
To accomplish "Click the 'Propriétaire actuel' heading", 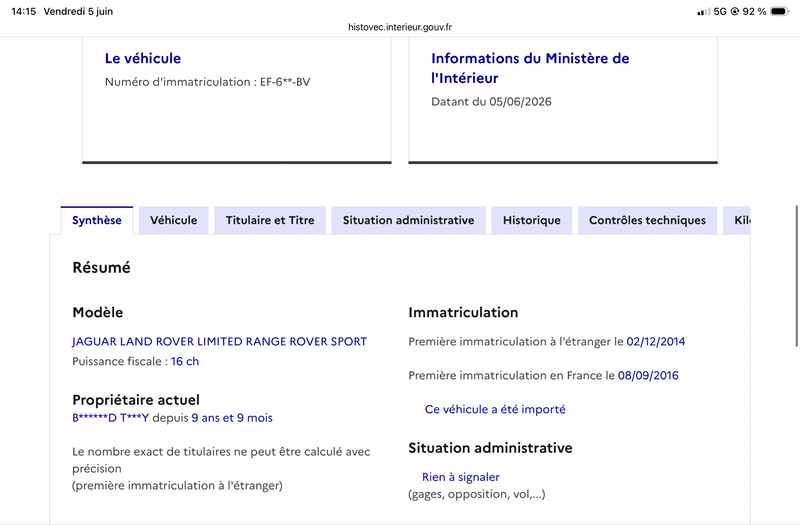I will [136, 399].
